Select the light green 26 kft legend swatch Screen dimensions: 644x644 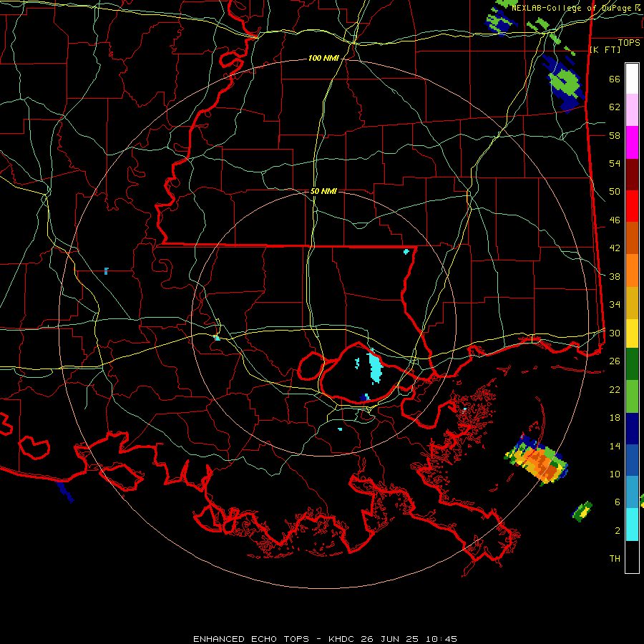click(632, 396)
